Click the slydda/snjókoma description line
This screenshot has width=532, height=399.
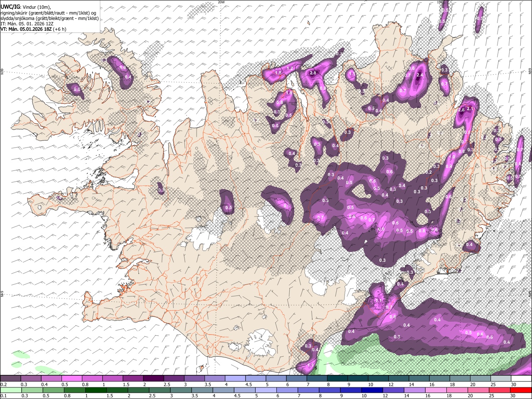[49, 18]
